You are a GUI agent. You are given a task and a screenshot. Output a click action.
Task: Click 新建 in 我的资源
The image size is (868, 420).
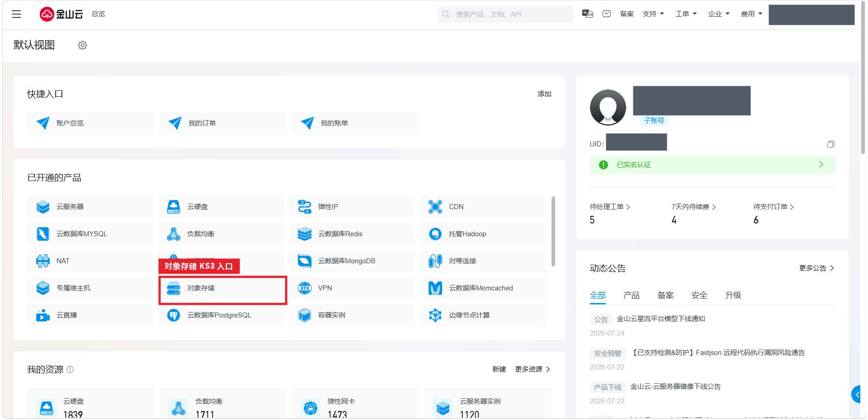(499, 369)
